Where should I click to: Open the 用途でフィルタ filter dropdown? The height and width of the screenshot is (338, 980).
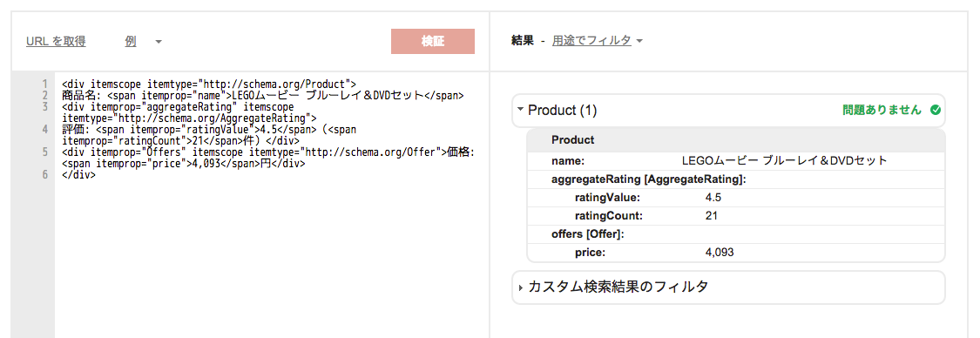[598, 41]
